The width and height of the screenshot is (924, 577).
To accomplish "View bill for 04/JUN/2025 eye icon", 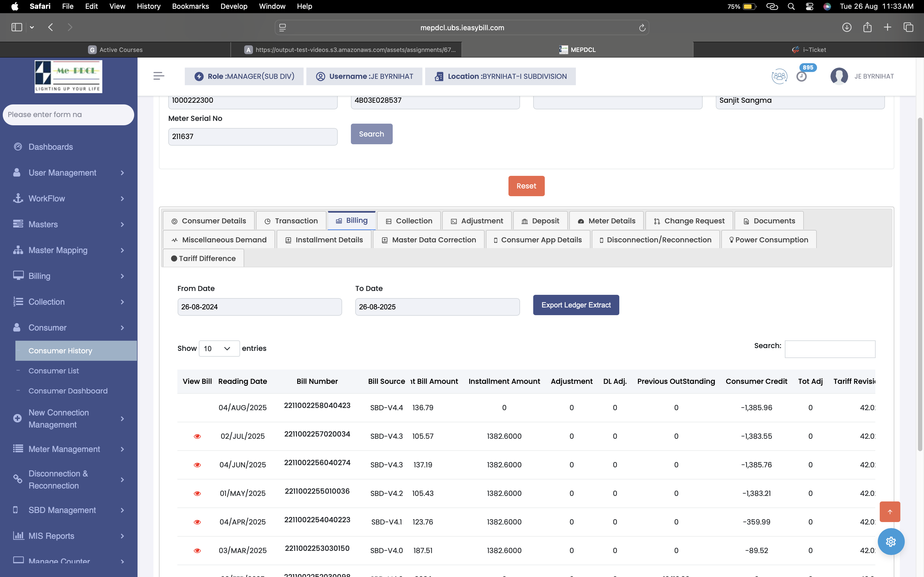I will tap(197, 465).
